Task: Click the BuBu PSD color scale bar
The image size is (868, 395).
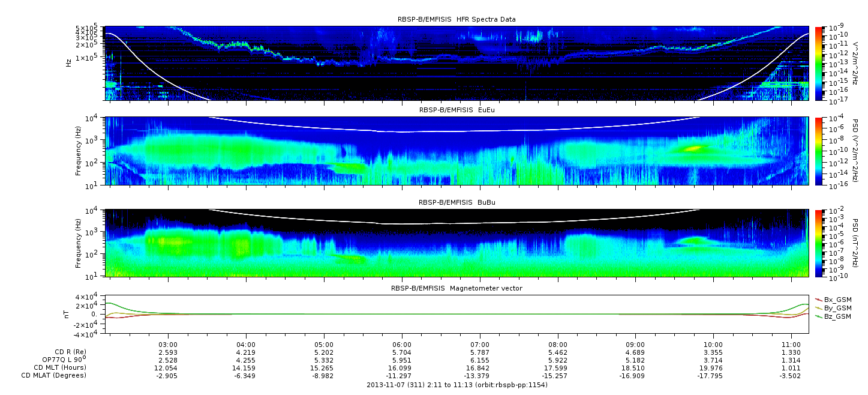Action: pos(819,243)
